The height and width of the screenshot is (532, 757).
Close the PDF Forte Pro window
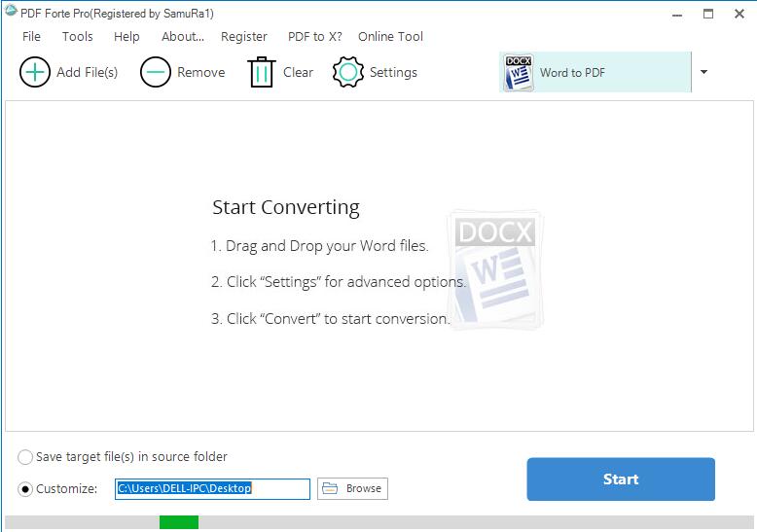(x=739, y=14)
